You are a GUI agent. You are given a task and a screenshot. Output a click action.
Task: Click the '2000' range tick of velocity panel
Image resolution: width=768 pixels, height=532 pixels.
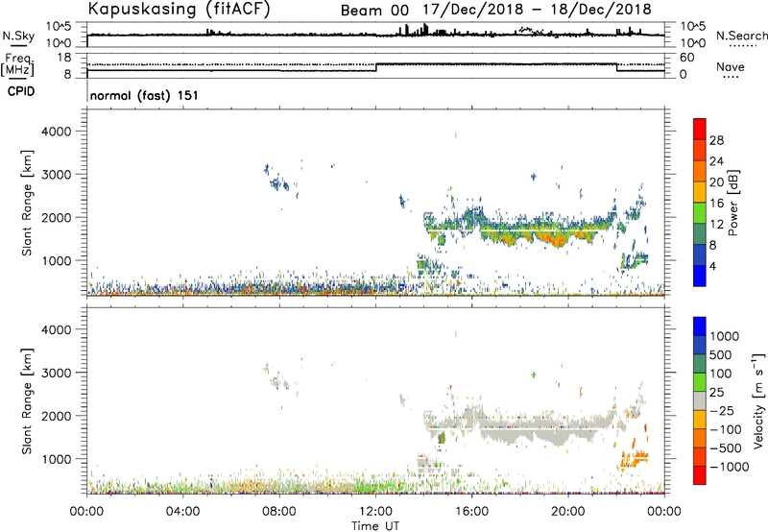[56, 416]
